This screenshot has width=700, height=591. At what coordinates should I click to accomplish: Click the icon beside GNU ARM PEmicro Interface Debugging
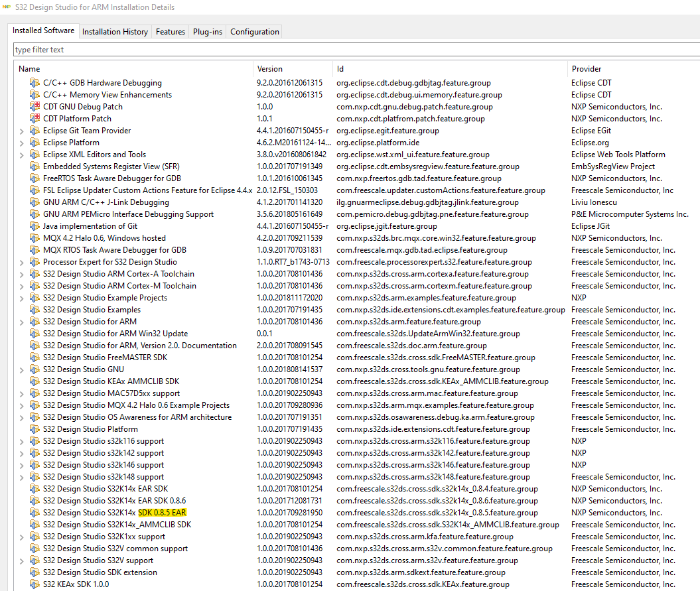[x=34, y=214]
